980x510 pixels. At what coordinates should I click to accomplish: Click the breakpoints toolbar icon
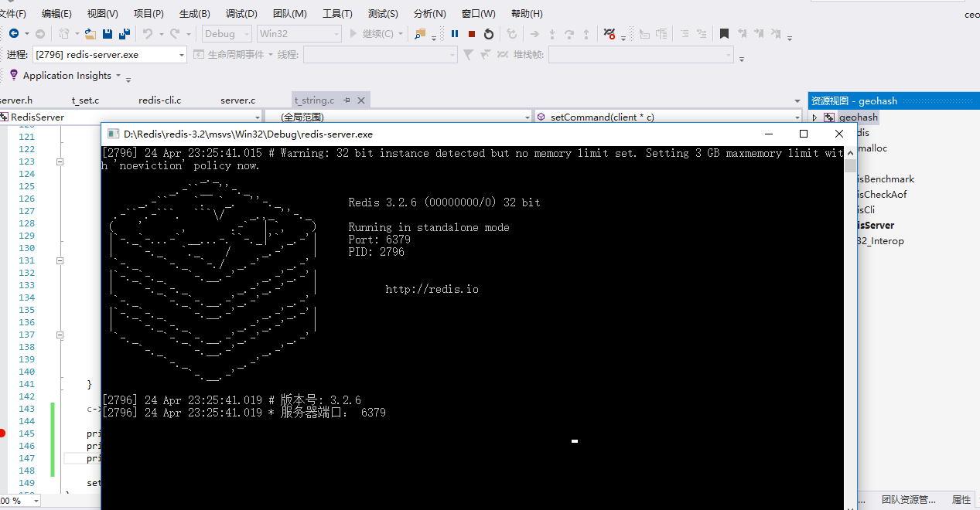pos(609,33)
